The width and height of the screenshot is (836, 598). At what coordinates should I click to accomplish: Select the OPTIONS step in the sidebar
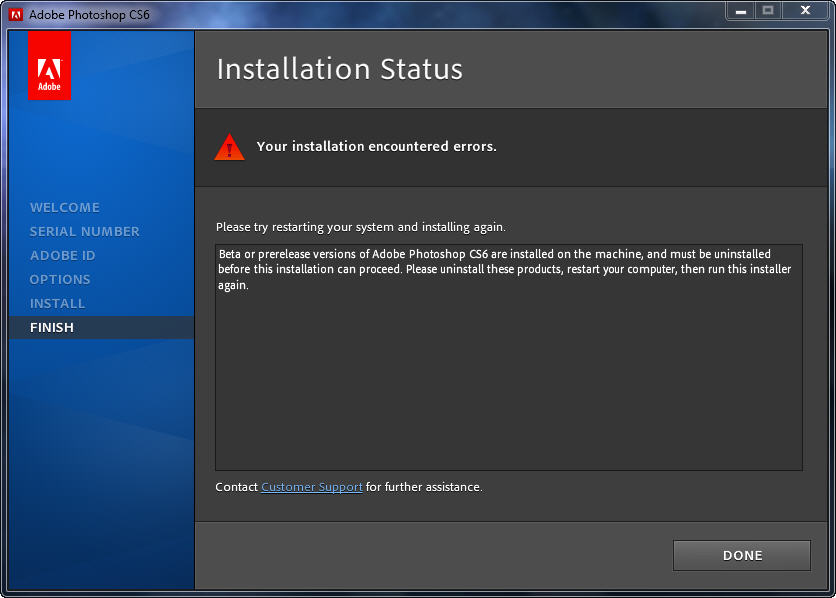pos(60,279)
